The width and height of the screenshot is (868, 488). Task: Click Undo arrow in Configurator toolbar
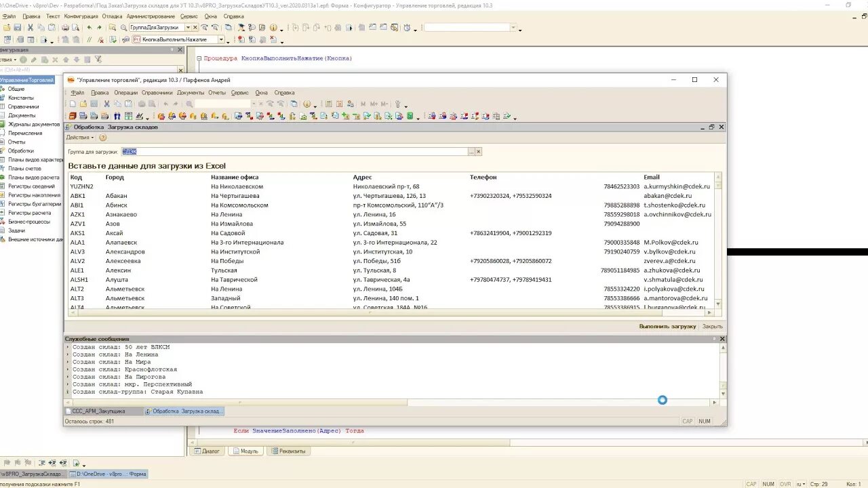pyautogui.click(x=89, y=28)
